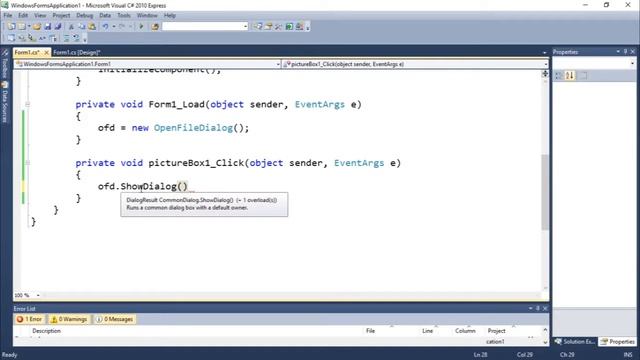Collapse the pictureBox1_Click method outline

point(27,163)
